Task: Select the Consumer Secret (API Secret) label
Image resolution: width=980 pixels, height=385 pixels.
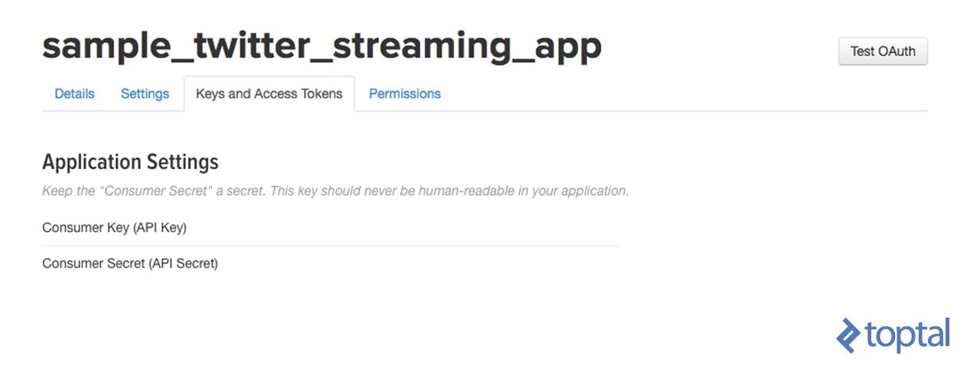Action: tap(130, 263)
